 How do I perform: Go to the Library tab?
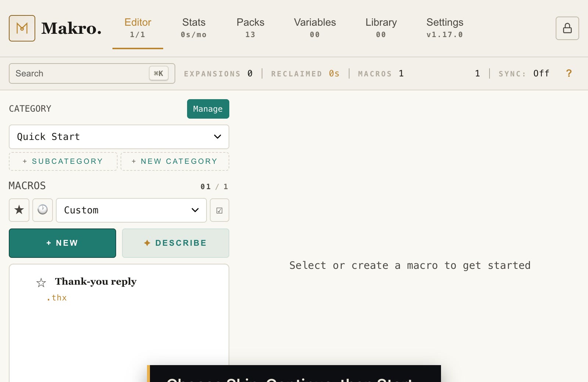pos(381,28)
